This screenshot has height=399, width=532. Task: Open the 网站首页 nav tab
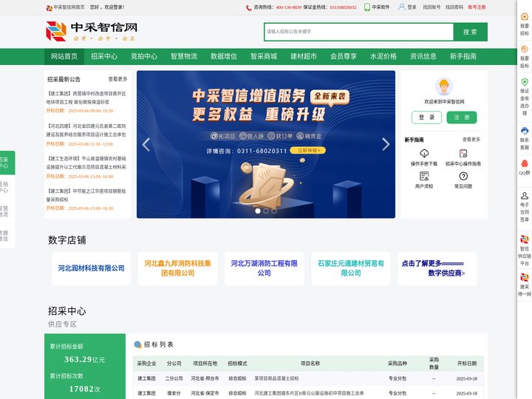pos(64,56)
